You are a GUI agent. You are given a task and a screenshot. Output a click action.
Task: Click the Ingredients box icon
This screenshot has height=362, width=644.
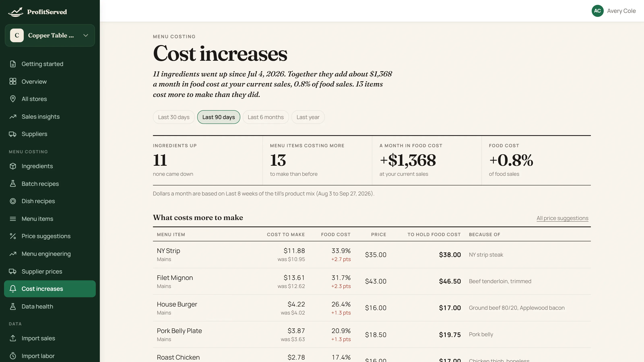coord(13,166)
